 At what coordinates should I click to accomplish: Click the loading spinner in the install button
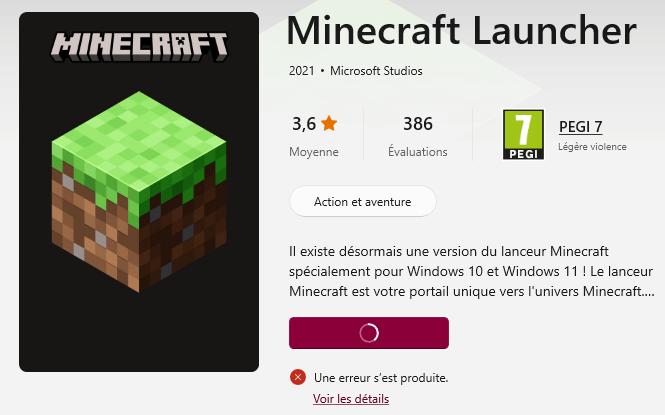tap(369, 333)
